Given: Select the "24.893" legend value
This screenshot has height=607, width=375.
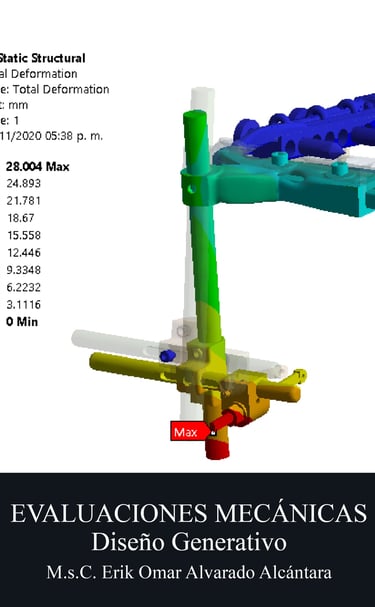Looking at the screenshot, I should click(x=23, y=183).
